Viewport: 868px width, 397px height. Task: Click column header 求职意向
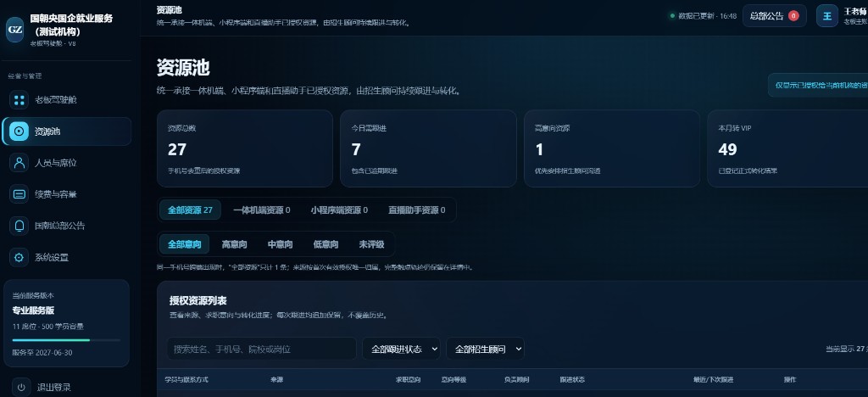(x=408, y=380)
